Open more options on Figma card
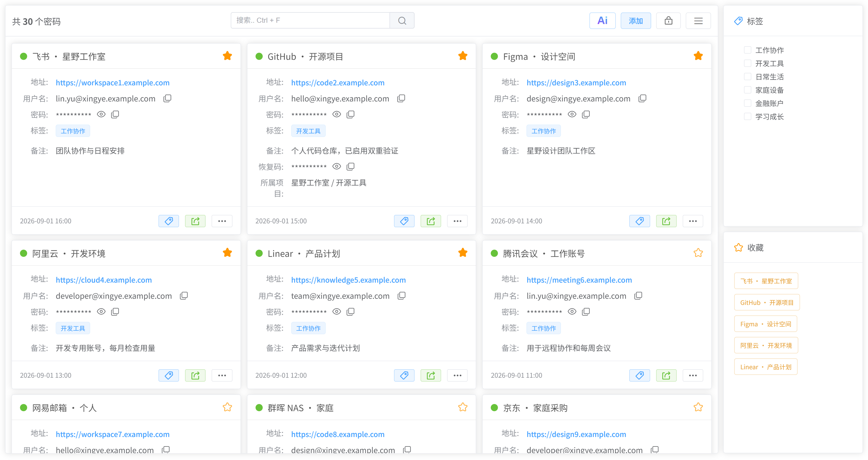The image size is (868, 460). [x=693, y=221]
